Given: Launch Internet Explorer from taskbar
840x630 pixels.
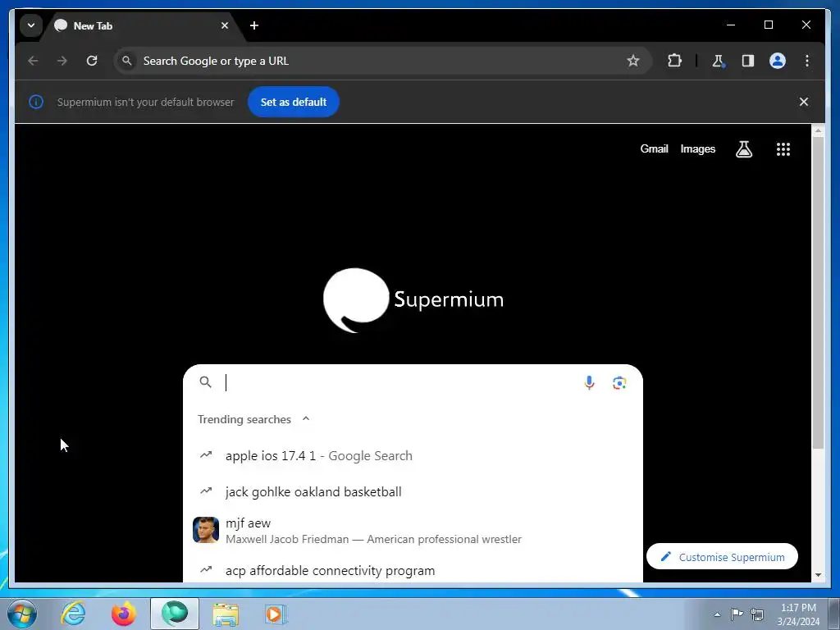Looking at the screenshot, I should coord(73,614).
